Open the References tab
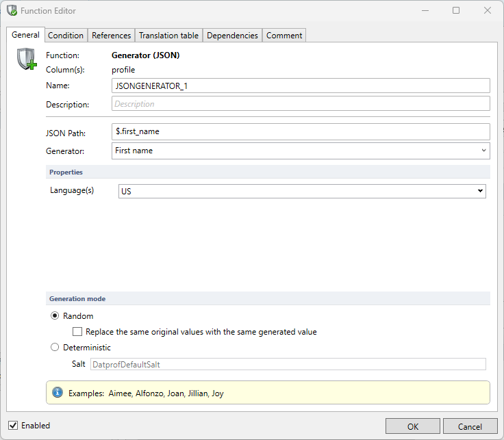 coord(111,36)
